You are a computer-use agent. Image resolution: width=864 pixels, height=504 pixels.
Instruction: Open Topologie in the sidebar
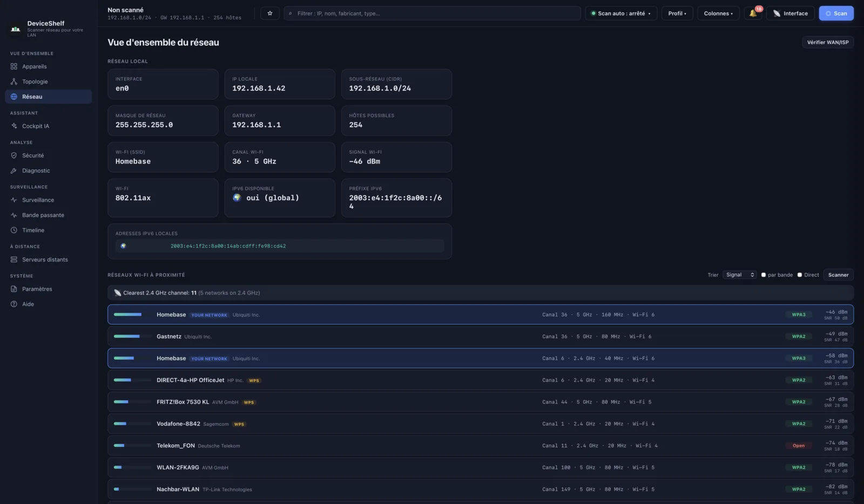48,81
